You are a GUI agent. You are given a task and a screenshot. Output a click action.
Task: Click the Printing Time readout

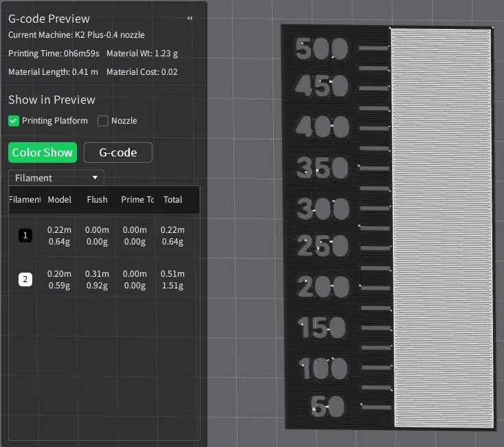[54, 54]
